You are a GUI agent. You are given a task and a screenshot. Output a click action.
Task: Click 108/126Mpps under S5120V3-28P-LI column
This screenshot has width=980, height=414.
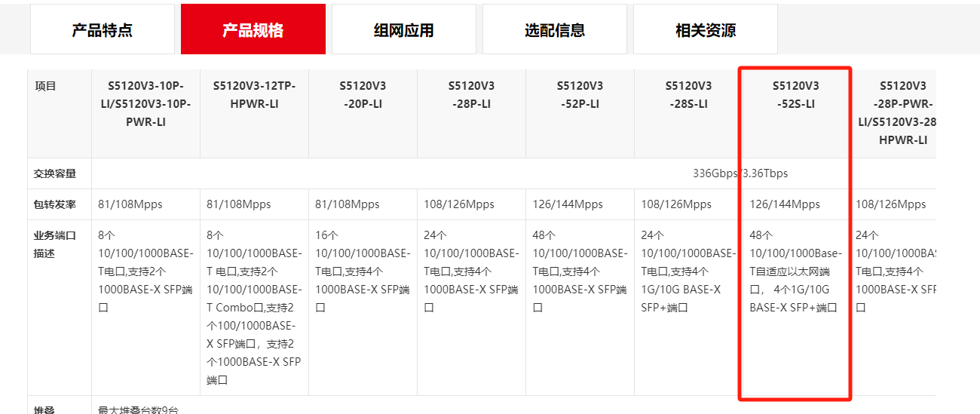click(x=459, y=204)
